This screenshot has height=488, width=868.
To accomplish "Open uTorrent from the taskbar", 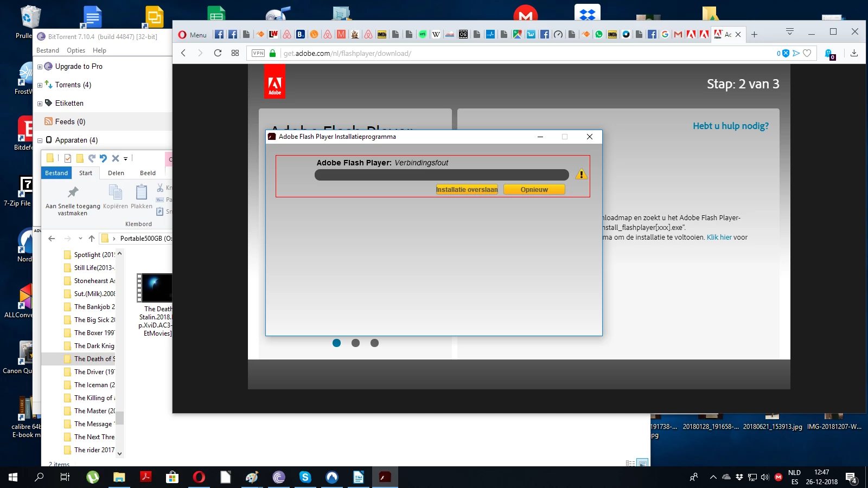I will click(x=93, y=477).
